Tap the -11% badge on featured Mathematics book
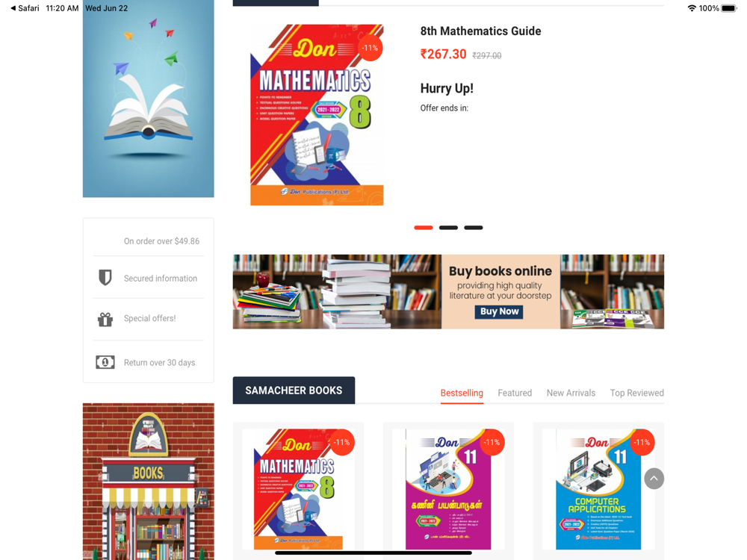Screen dimensions: 747x560 (x=370, y=48)
